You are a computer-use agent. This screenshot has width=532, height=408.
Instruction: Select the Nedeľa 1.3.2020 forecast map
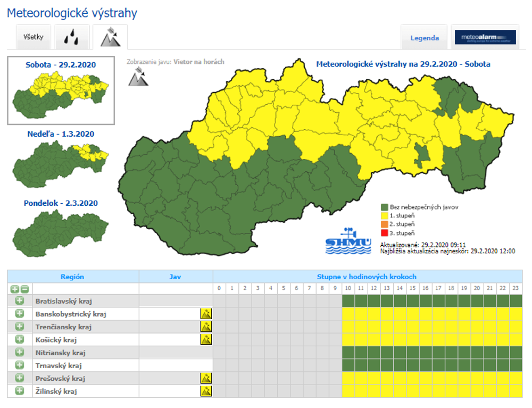click(x=61, y=157)
